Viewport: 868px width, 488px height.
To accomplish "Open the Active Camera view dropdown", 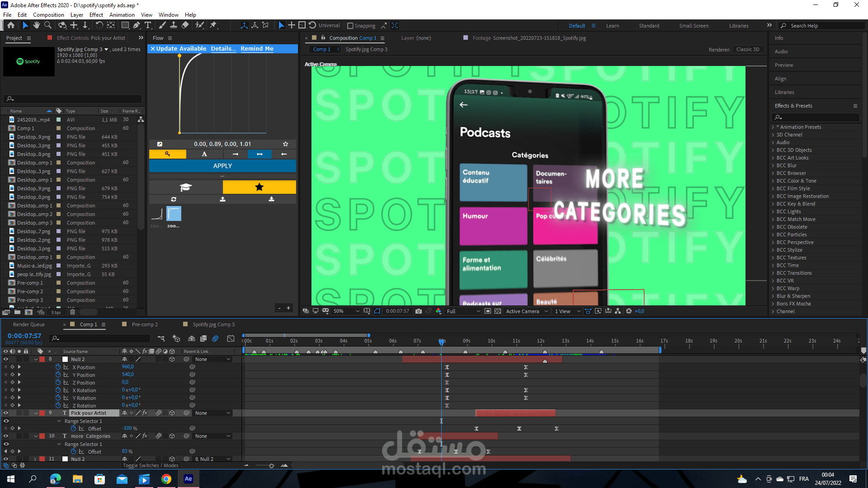I will coord(527,311).
